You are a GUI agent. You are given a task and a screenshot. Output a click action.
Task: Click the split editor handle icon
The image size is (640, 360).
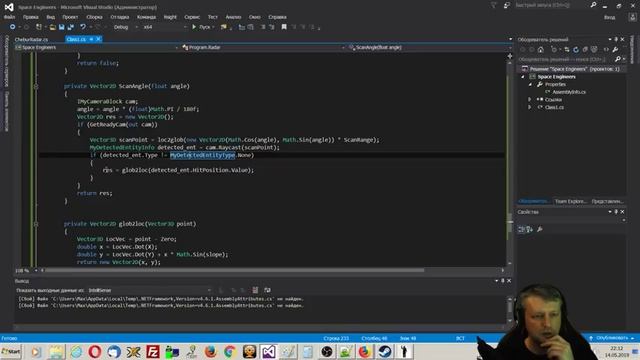[510, 56]
